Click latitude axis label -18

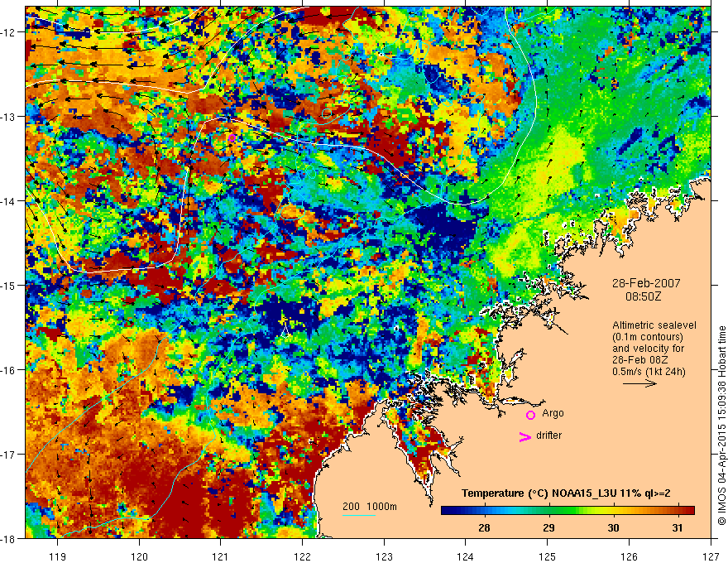(x=8, y=539)
